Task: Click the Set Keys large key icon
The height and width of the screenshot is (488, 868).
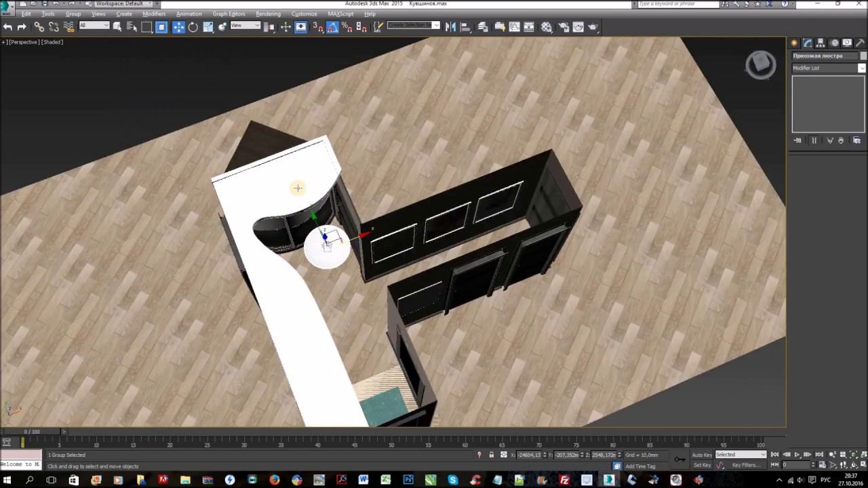Action: [x=679, y=460]
